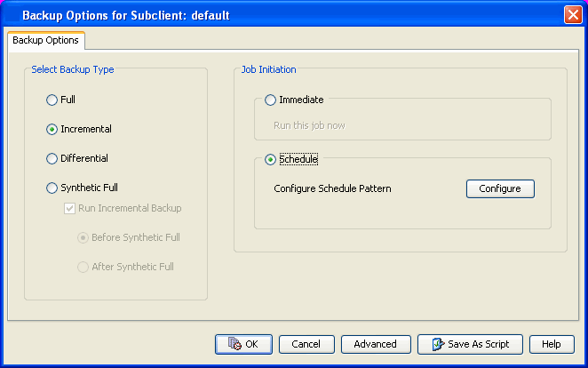Click the dialog title bar text
The width and height of the screenshot is (588, 368).
[x=126, y=15]
